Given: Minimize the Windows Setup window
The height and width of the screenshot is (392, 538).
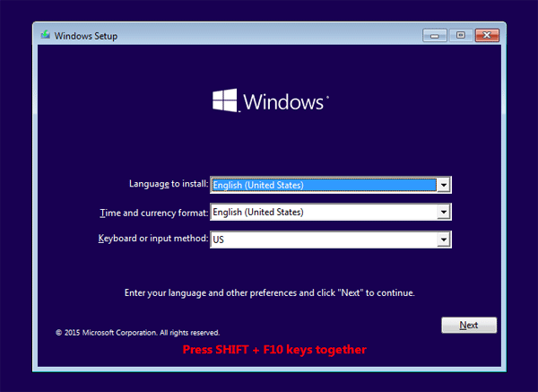Looking at the screenshot, I should coord(437,35).
